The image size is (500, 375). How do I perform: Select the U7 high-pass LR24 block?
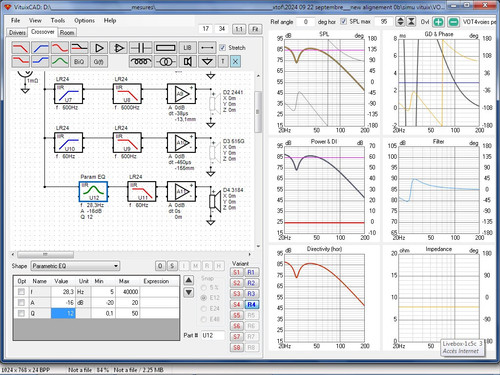(68, 94)
